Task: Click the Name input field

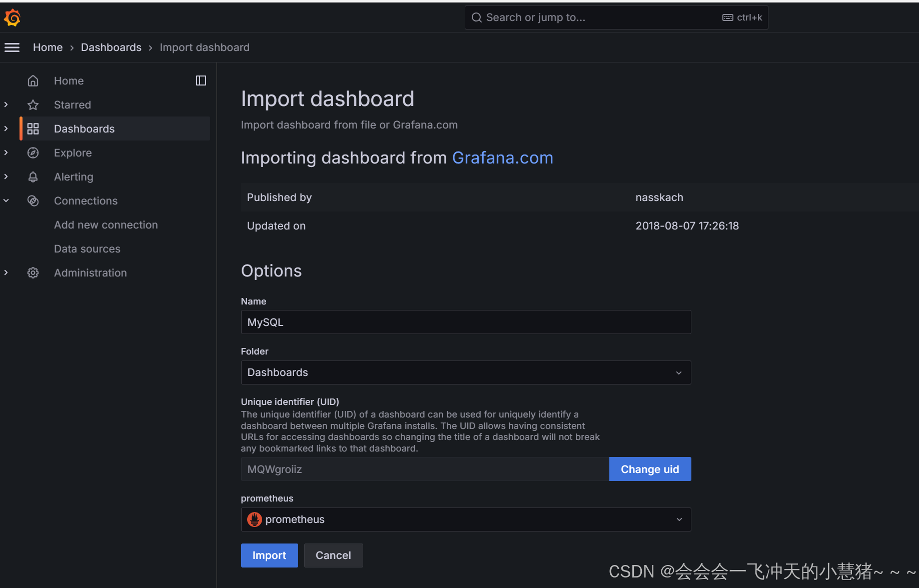Action: point(466,322)
